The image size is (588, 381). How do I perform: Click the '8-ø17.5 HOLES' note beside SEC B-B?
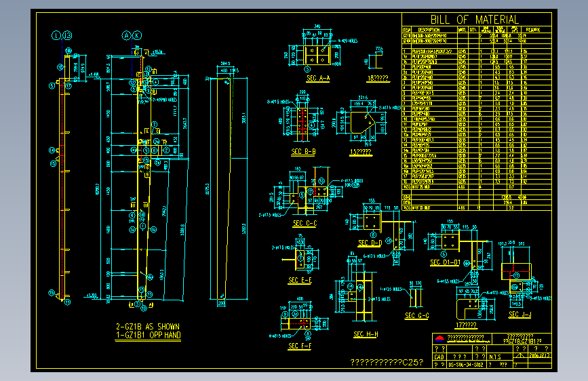click(278, 102)
